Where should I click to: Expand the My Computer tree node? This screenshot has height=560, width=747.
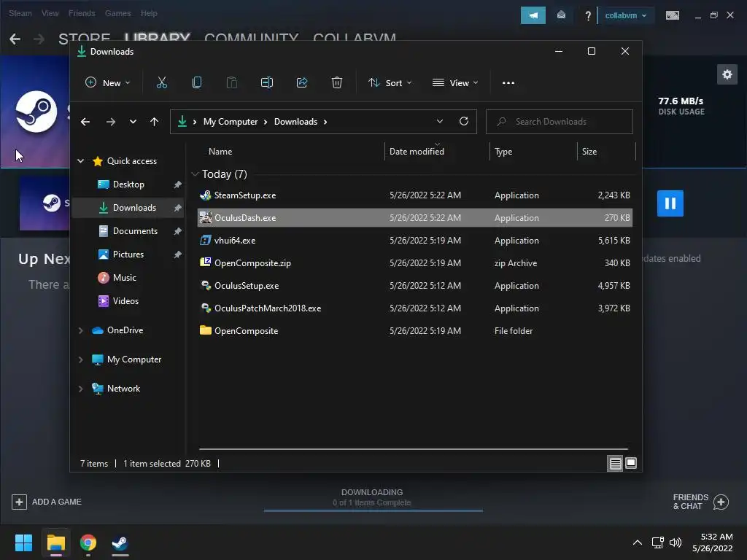point(80,359)
